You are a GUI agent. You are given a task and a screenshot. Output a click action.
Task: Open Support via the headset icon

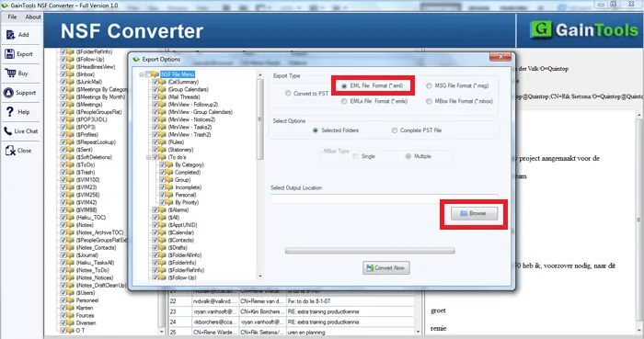[x=8, y=93]
